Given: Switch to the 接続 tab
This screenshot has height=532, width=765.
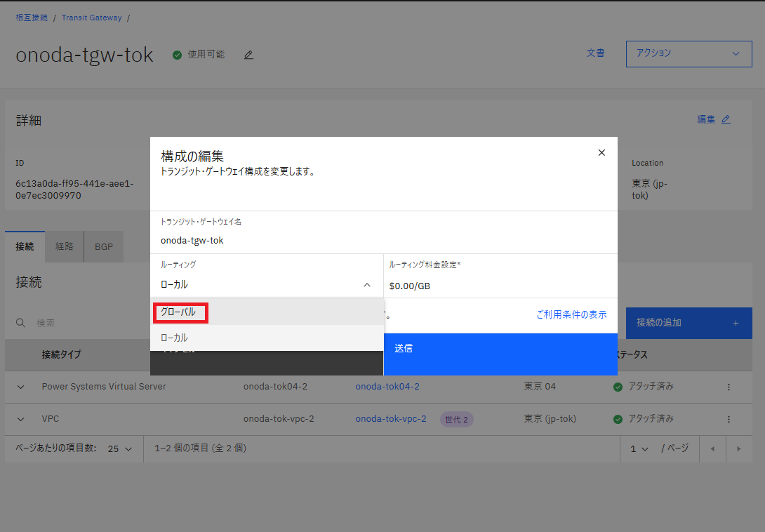Looking at the screenshot, I should (25, 247).
